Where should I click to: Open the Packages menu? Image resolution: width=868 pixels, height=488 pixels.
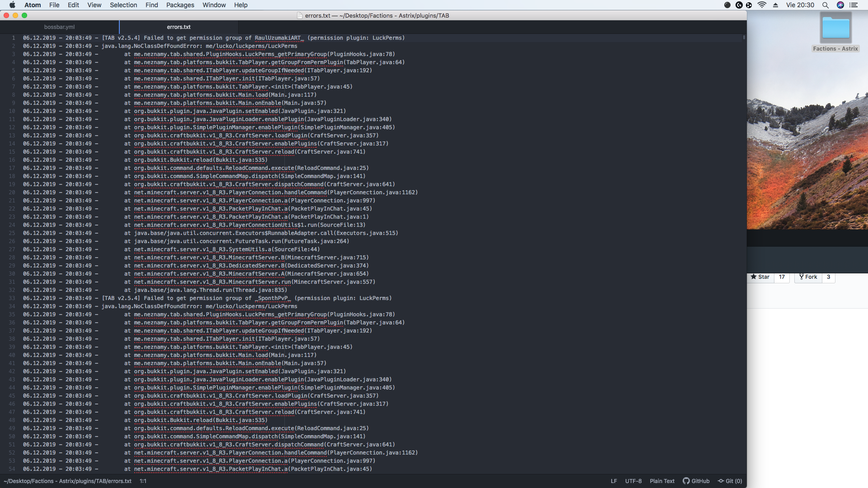[180, 5]
